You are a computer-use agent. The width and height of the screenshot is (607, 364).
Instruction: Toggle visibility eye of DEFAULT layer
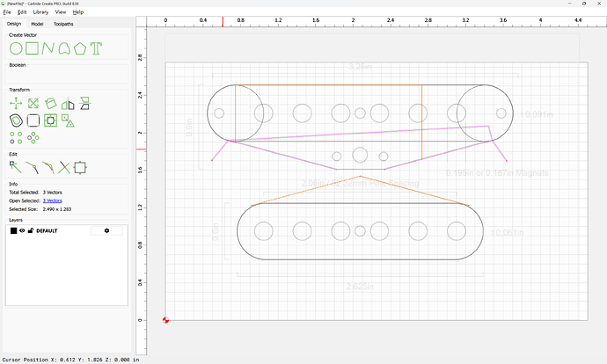pos(22,230)
